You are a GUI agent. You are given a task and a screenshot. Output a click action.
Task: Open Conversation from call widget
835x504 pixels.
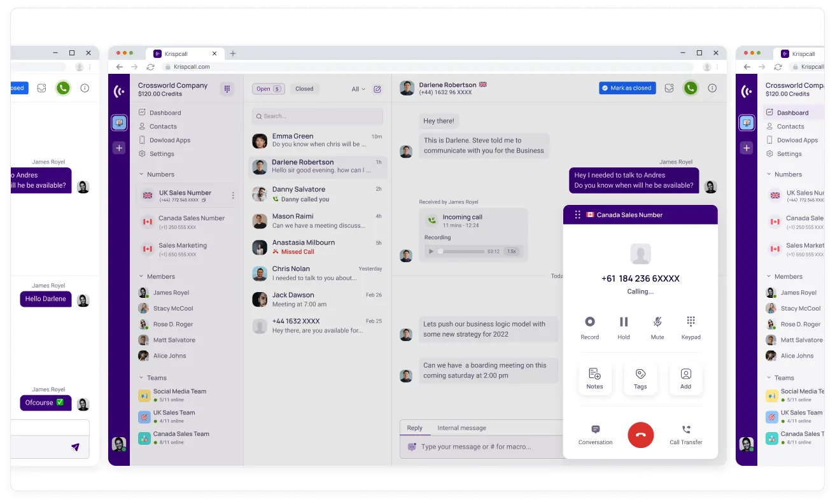(596, 435)
